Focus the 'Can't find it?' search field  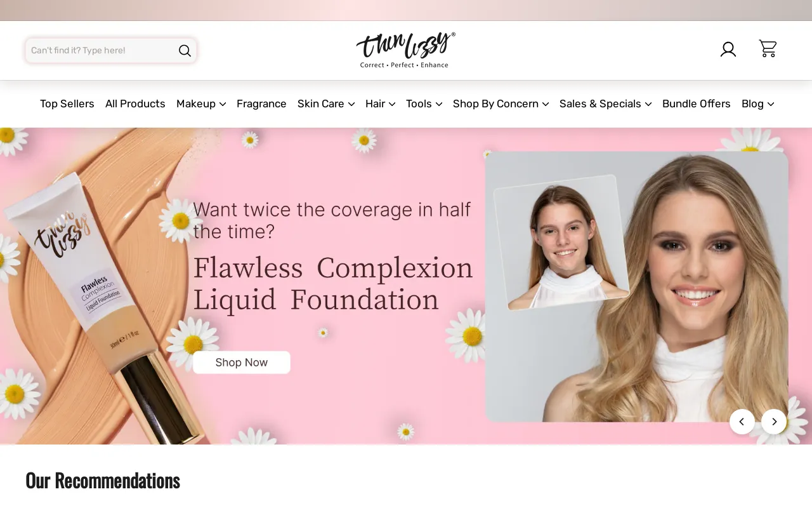coord(101,51)
